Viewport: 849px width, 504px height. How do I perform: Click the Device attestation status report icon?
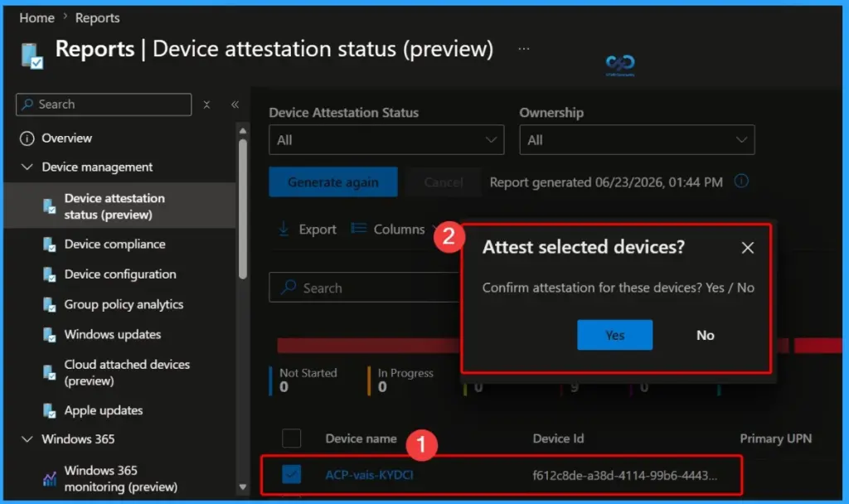pos(49,206)
